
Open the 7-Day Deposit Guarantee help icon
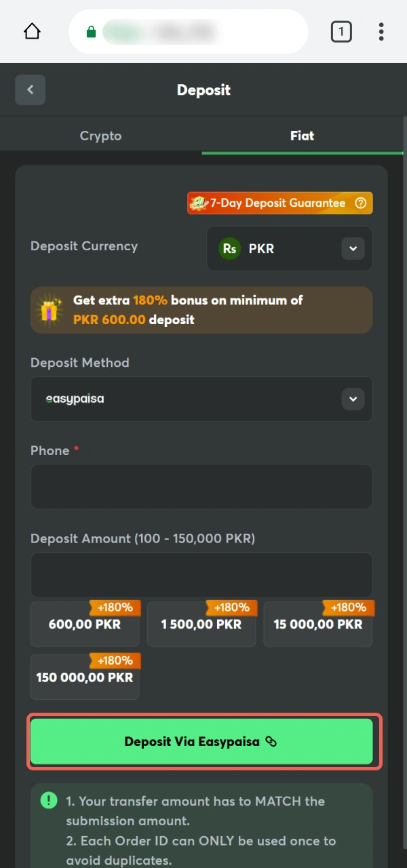point(360,203)
